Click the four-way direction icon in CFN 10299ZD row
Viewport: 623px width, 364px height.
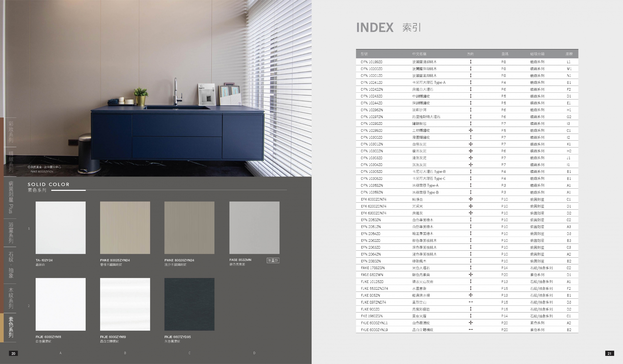(x=471, y=130)
